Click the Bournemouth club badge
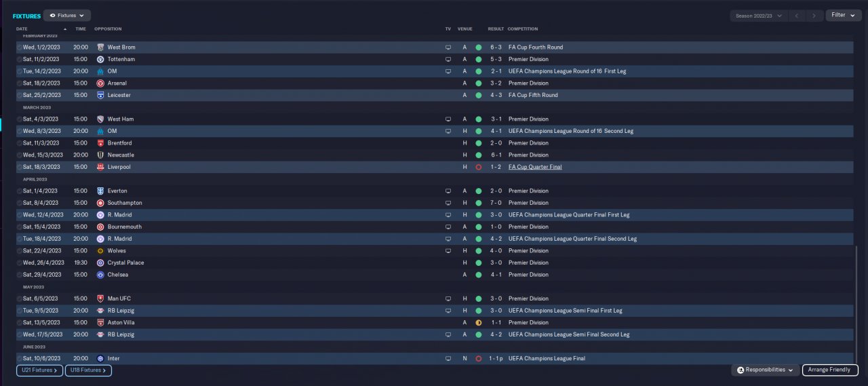 click(100, 227)
